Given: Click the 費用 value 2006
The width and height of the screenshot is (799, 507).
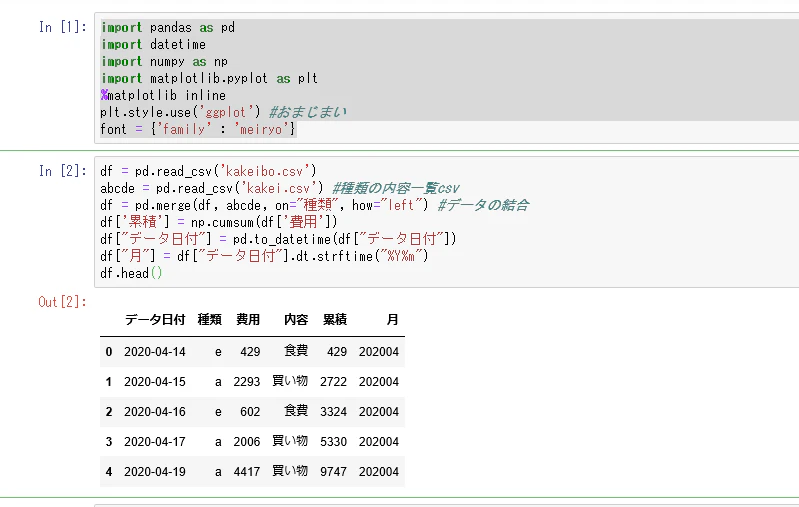Looking at the screenshot, I should pos(247,442).
